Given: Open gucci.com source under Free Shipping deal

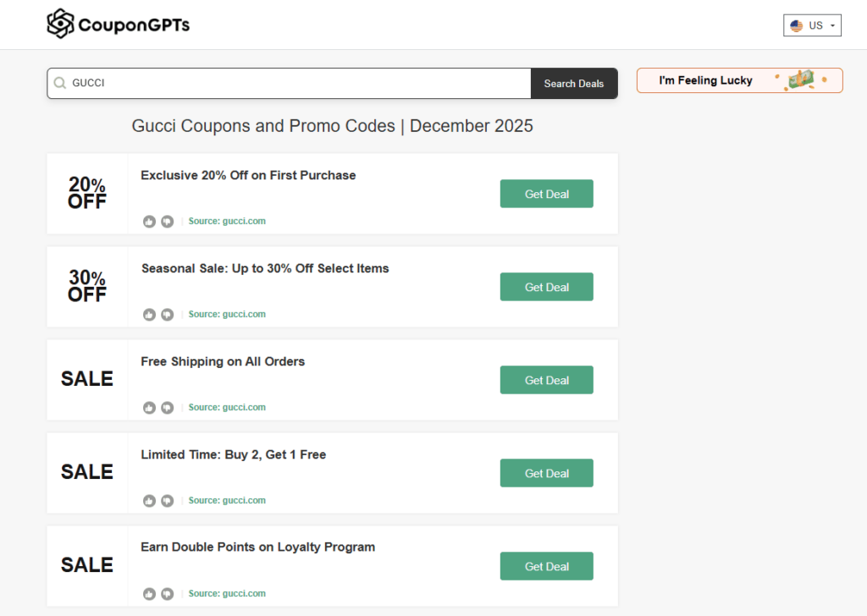Looking at the screenshot, I should tap(227, 407).
